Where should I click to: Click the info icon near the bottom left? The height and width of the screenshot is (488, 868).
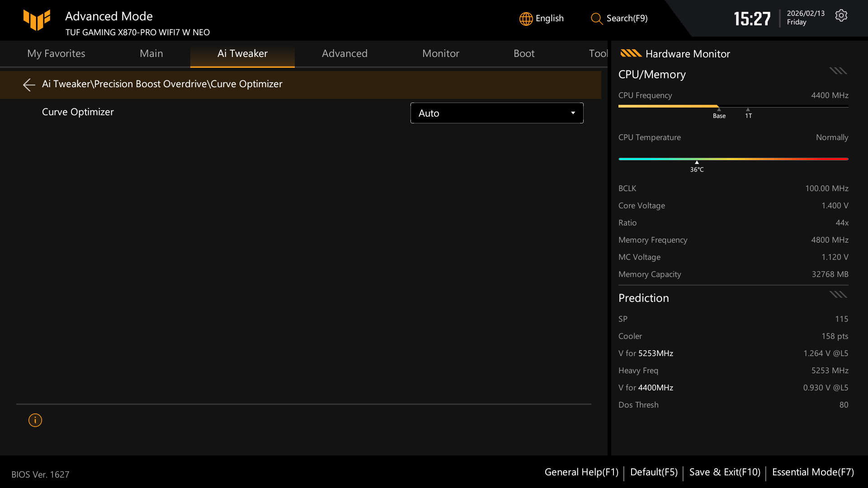tap(35, 420)
